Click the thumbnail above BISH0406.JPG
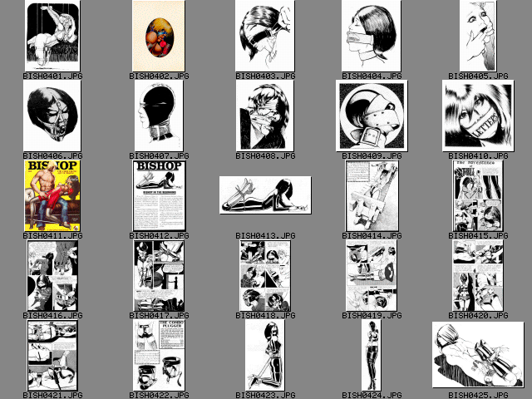The width and height of the screenshot is (532, 399). pyautogui.click(x=52, y=116)
